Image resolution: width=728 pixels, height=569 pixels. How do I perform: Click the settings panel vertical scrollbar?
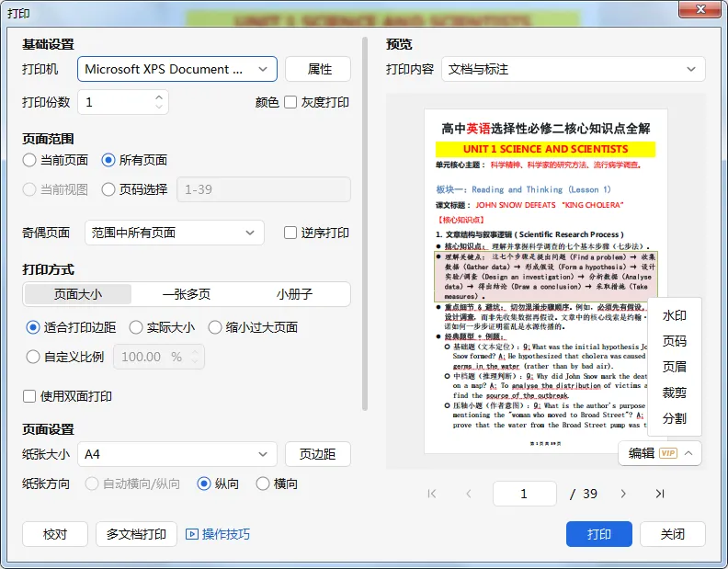pyautogui.click(x=365, y=224)
